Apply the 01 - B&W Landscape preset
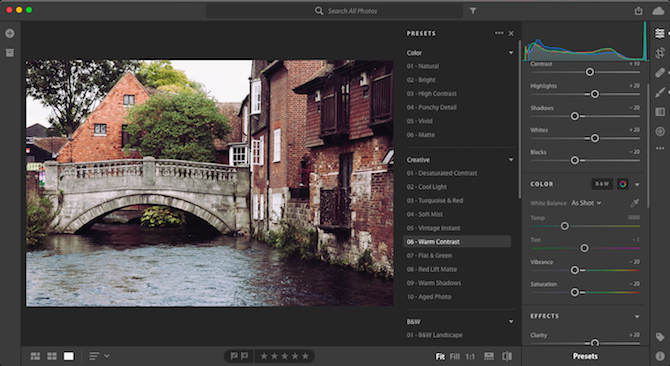 point(435,335)
